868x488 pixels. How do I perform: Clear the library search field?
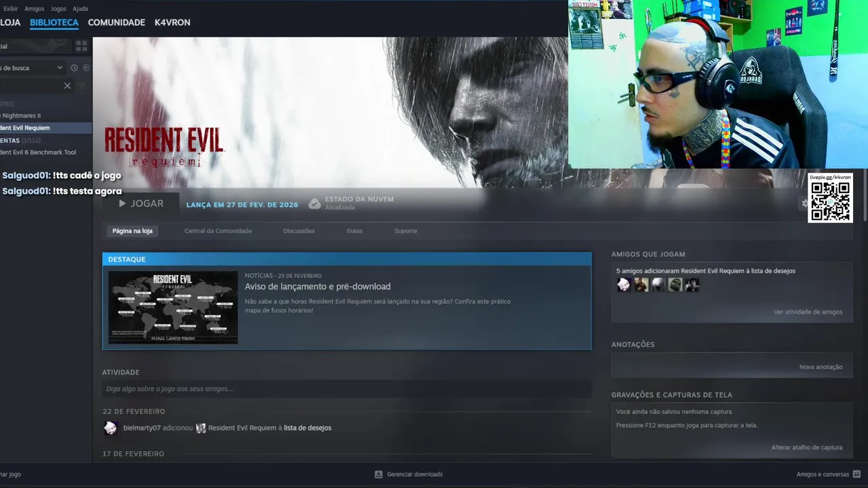[67, 85]
